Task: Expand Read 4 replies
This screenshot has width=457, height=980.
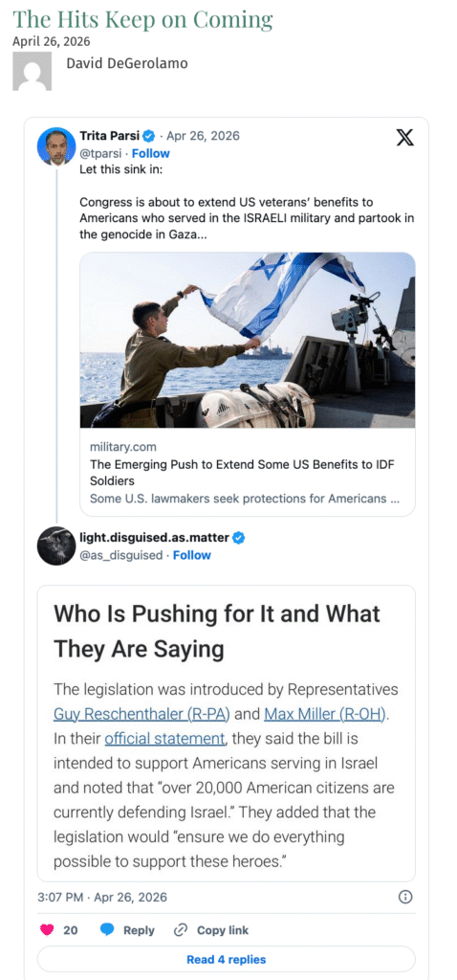Action: tap(226, 959)
